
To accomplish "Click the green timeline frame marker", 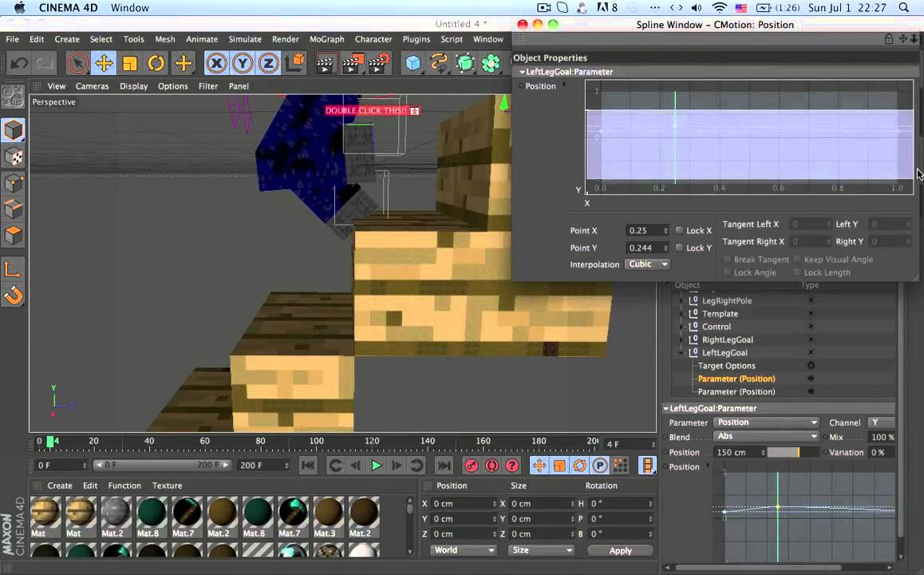I will click(x=50, y=441).
